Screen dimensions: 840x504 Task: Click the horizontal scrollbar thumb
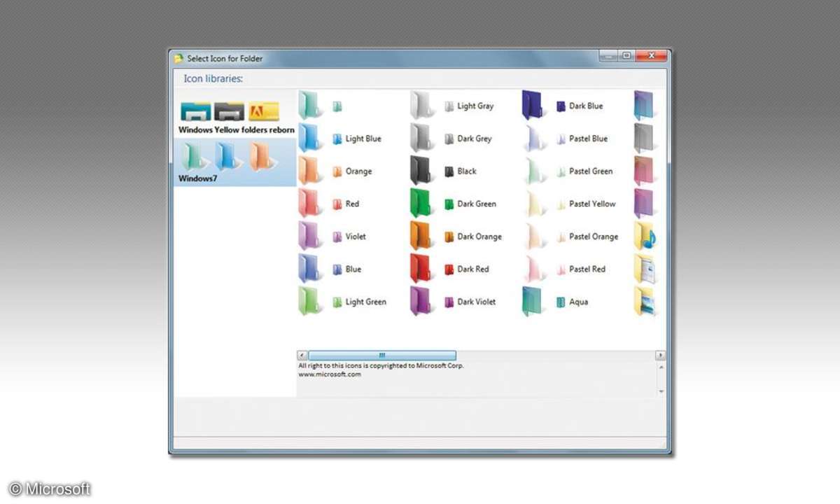pos(382,356)
